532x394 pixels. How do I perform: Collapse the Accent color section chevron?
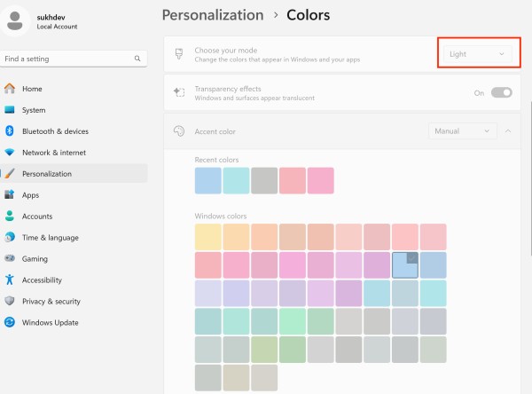pyautogui.click(x=508, y=131)
